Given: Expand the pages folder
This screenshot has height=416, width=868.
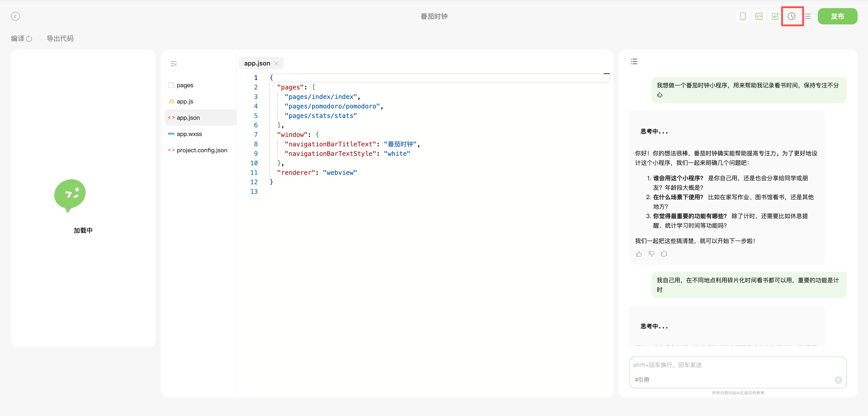Looking at the screenshot, I should (x=185, y=85).
